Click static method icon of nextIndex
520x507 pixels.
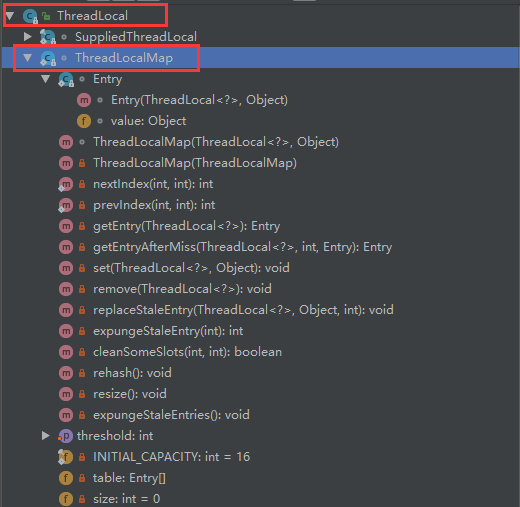click(66, 184)
